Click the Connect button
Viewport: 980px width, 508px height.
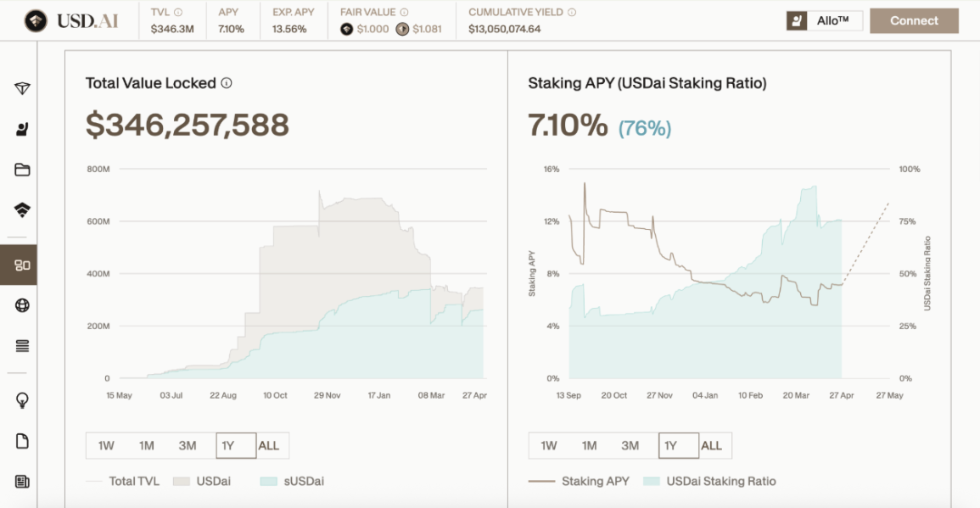914,21
